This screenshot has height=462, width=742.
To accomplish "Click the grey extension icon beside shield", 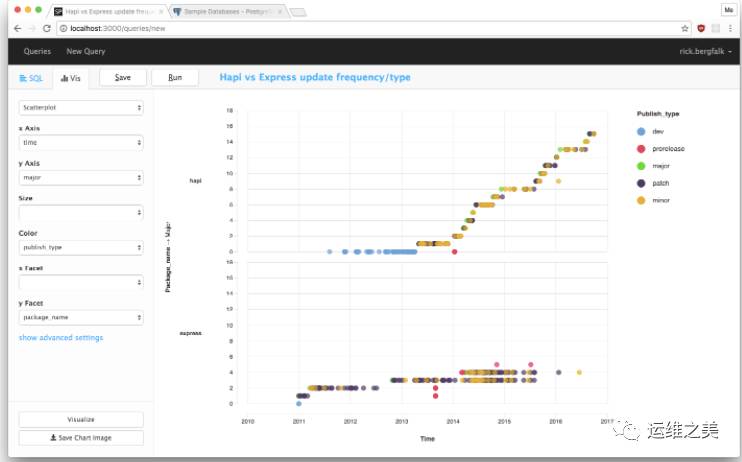I will coord(716,28).
